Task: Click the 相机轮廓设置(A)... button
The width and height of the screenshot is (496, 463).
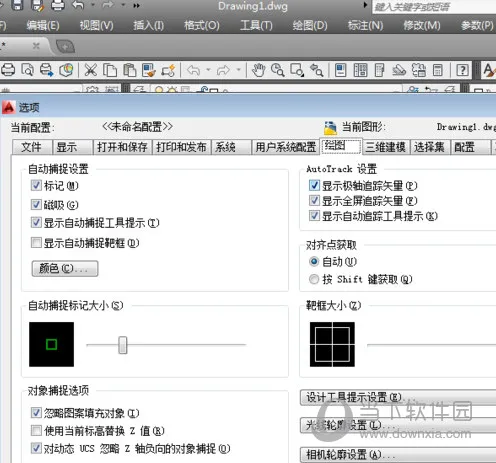Action: [398, 454]
